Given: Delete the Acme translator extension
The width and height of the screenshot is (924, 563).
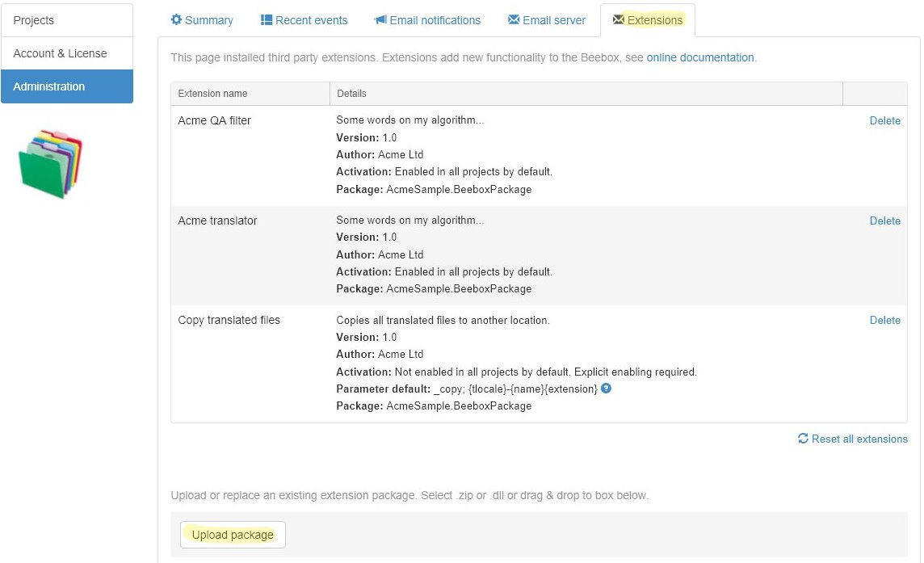Looking at the screenshot, I should (x=884, y=221).
